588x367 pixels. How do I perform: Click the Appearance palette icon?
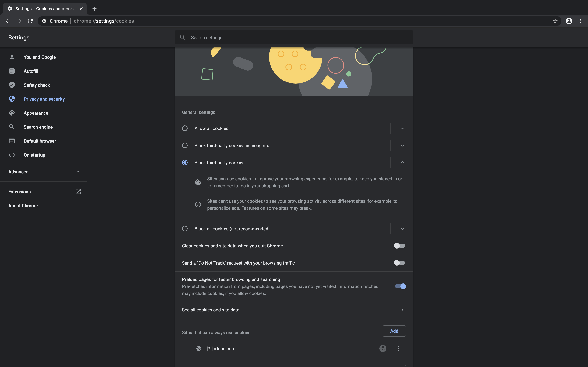[x=12, y=113]
